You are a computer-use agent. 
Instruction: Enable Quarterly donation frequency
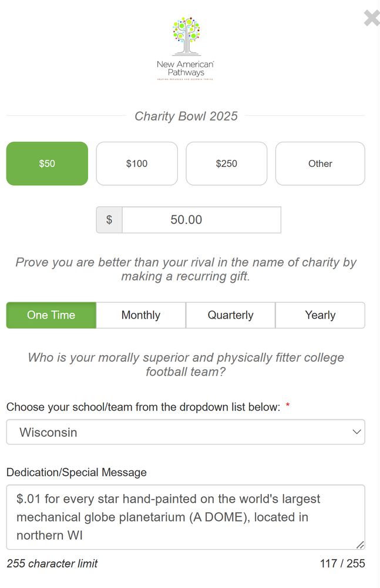pos(230,315)
